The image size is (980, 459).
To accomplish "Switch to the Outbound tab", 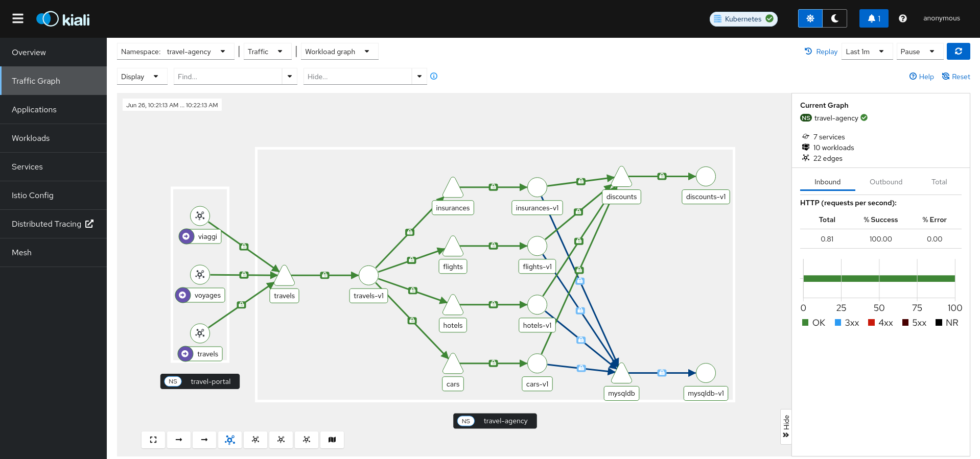I will pyautogui.click(x=885, y=182).
